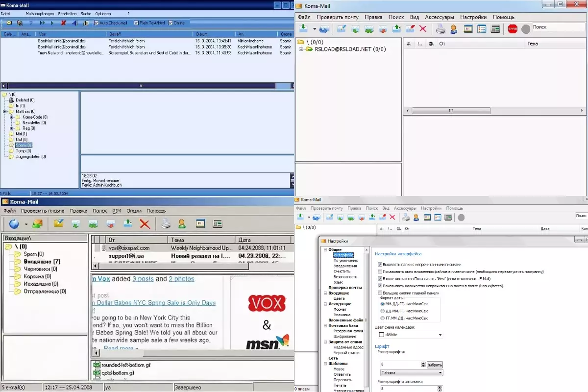The image size is (588, 392).
Task: Open the Tahoma font dropdown
Action: tap(440, 373)
